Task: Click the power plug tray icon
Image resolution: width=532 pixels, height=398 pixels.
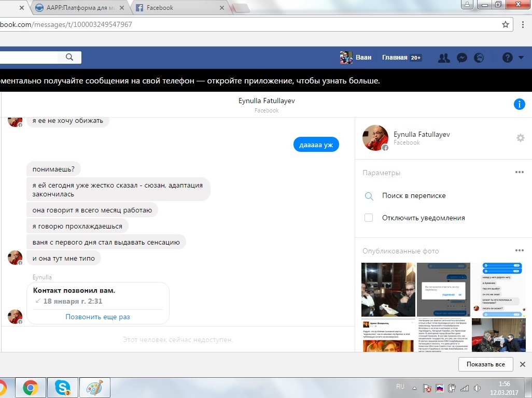Action: [452, 388]
